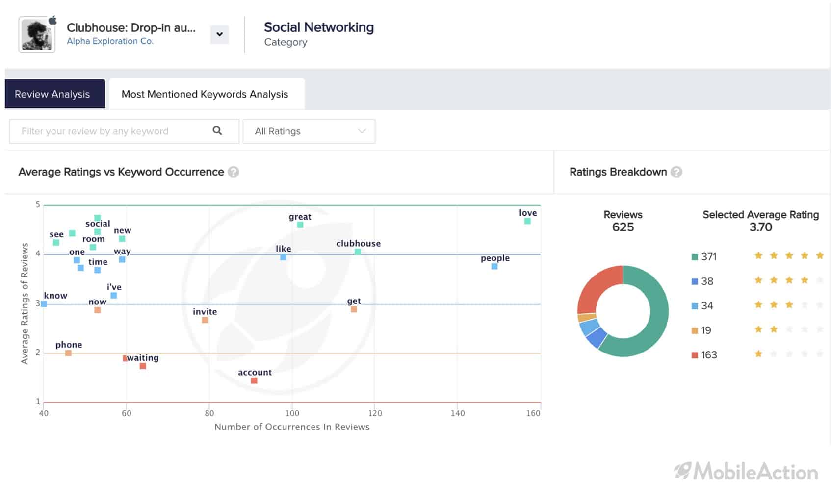Select the 'great' keyword data point

[x=300, y=225]
